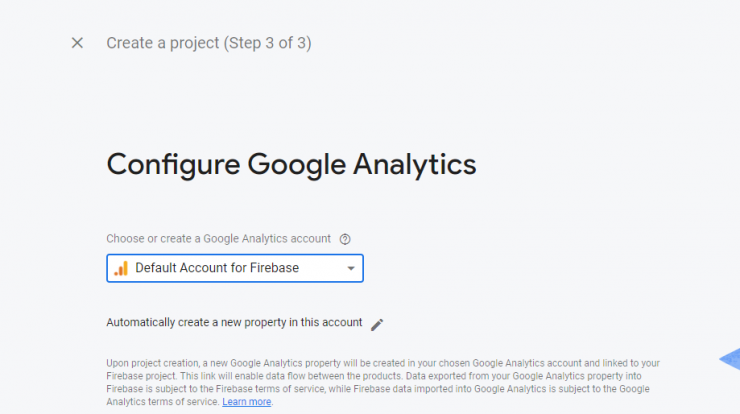This screenshot has width=740, height=414.
Task: Open the Learn more link
Action: 246,402
